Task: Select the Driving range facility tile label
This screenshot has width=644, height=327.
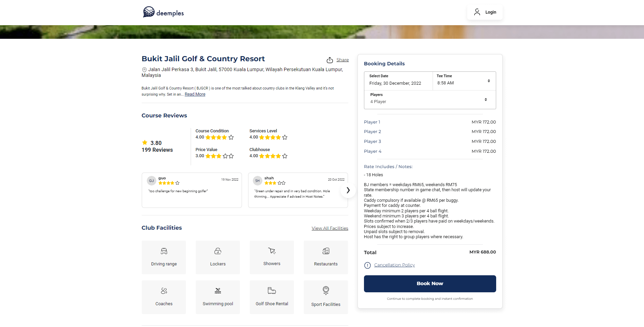Action: pyautogui.click(x=164, y=264)
